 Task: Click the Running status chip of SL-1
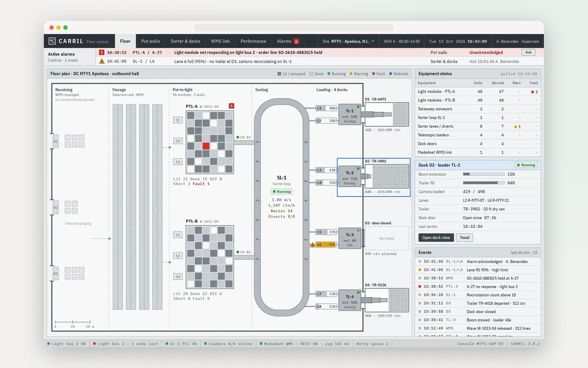282,192
